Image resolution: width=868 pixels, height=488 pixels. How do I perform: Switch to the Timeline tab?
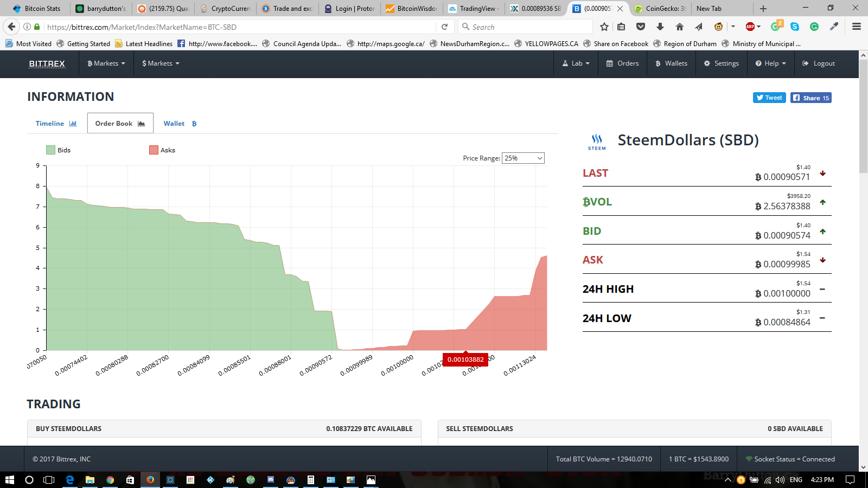pos(56,124)
